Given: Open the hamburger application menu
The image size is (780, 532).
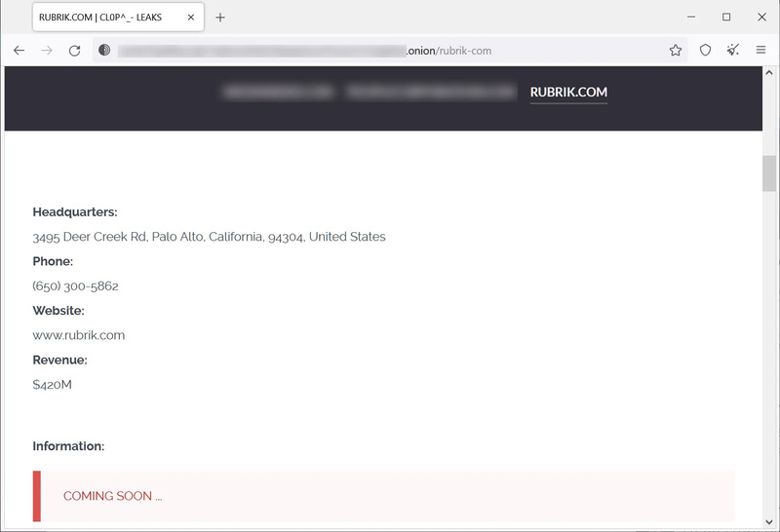Looking at the screenshot, I should (x=760, y=50).
